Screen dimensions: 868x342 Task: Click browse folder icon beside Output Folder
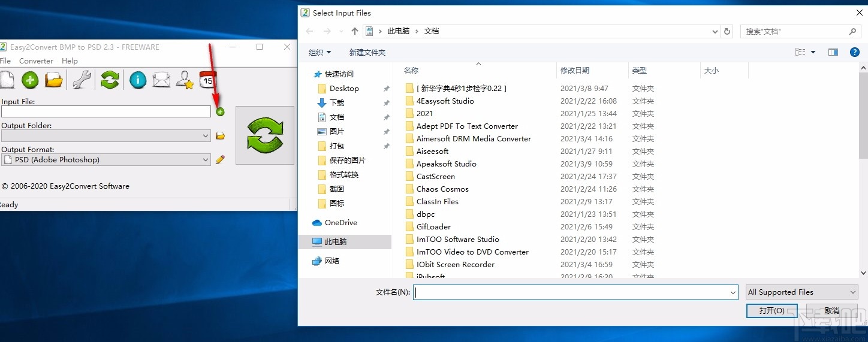tap(220, 136)
